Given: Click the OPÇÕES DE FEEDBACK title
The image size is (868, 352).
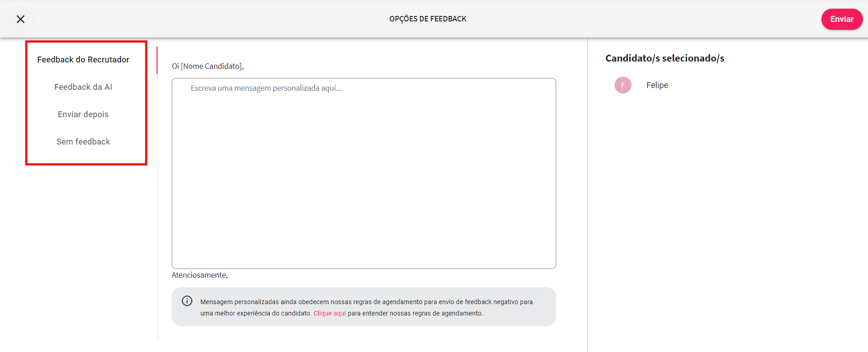Looking at the screenshot, I should click(428, 19).
